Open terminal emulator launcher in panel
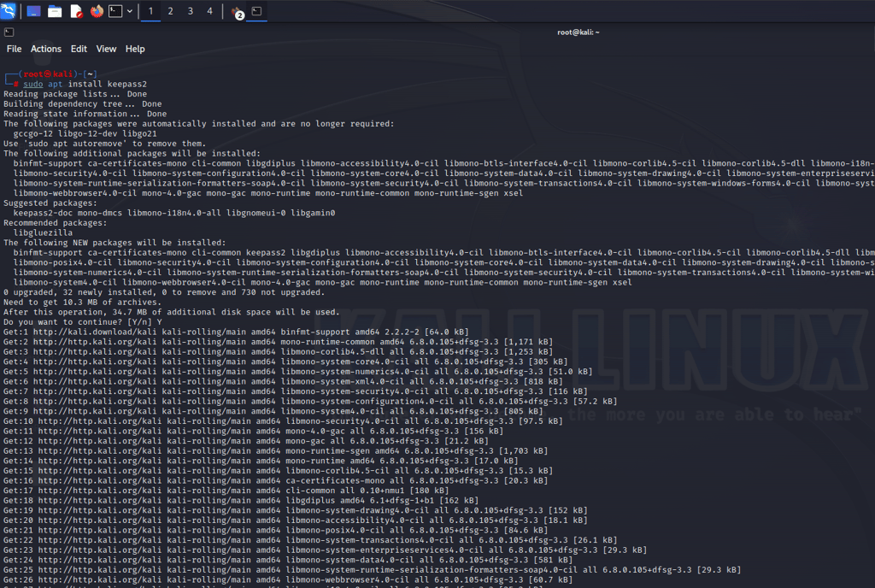The image size is (875, 588). pos(115,11)
